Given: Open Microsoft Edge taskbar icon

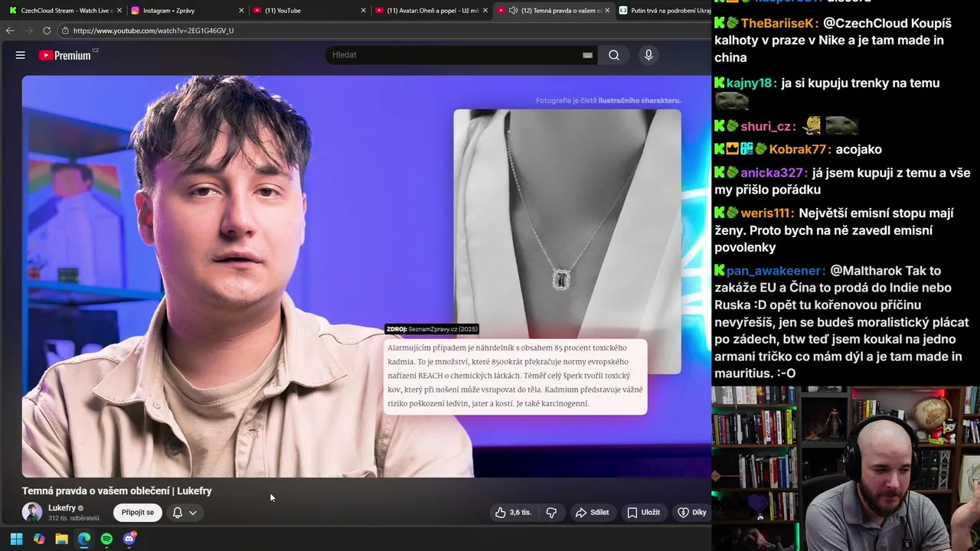Looking at the screenshot, I should [x=84, y=539].
